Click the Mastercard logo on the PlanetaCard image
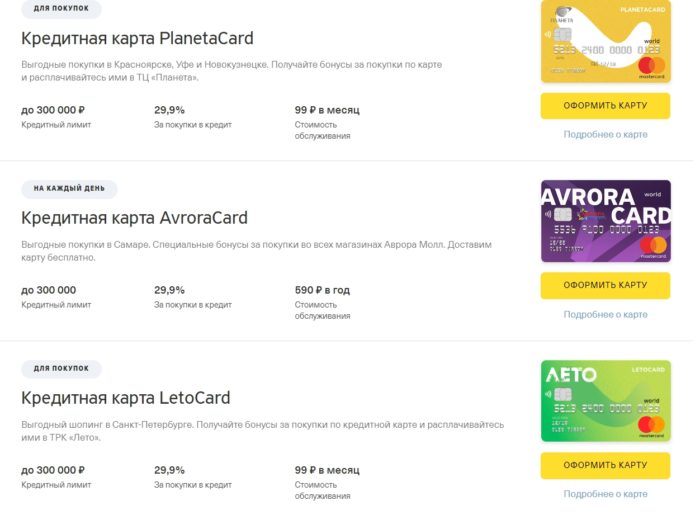Image resolution: width=700 pixels, height=515 pixels. tap(651, 67)
